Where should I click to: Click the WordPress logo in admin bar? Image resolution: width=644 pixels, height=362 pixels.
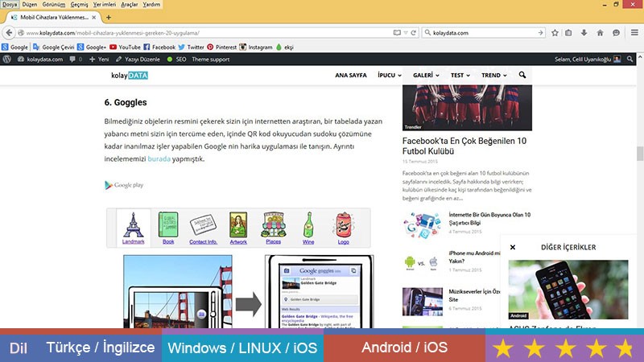6,59
